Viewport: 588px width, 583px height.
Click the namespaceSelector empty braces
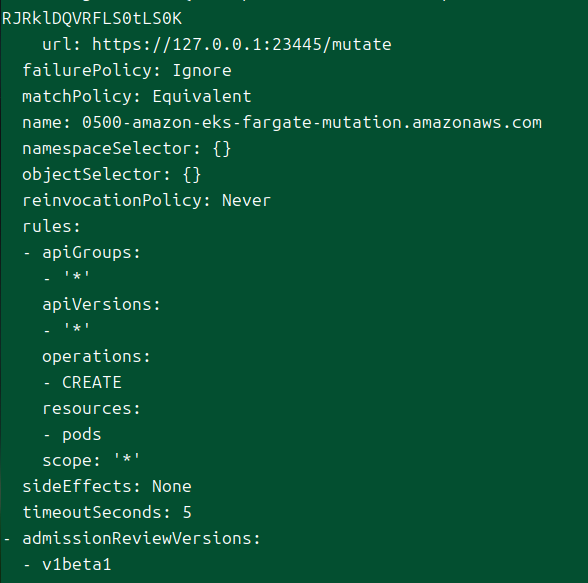coord(222,148)
